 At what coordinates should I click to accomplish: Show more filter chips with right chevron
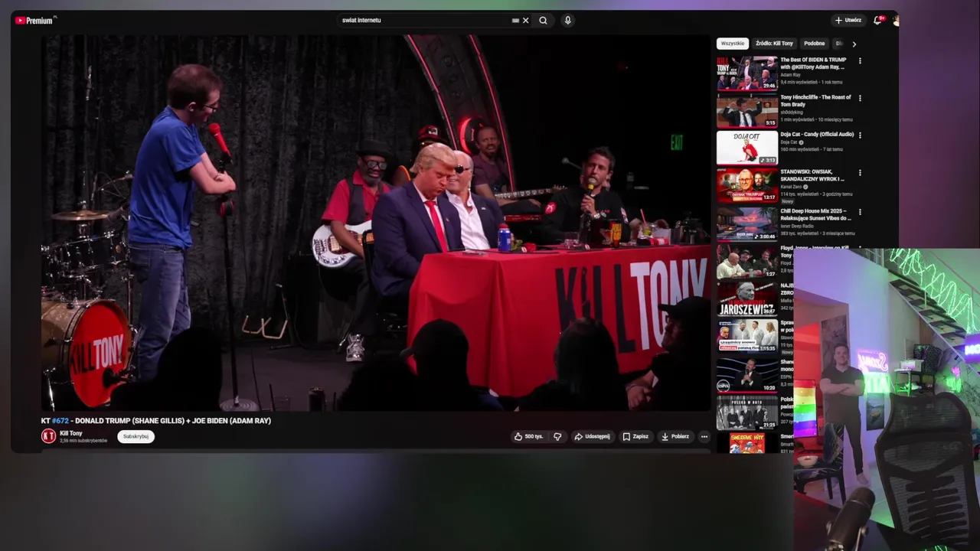click(x=854, y=44)
